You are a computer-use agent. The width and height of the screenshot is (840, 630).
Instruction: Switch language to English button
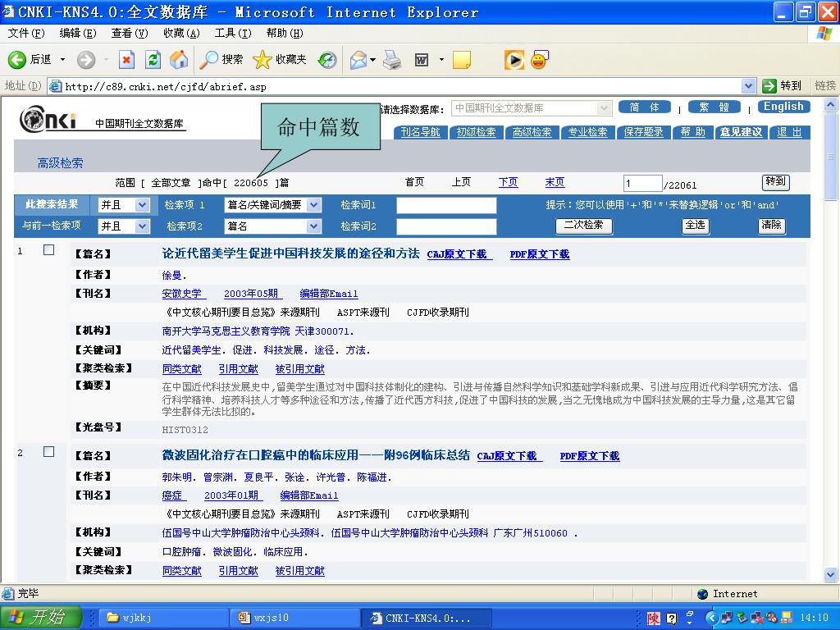[x=783, y=107]
